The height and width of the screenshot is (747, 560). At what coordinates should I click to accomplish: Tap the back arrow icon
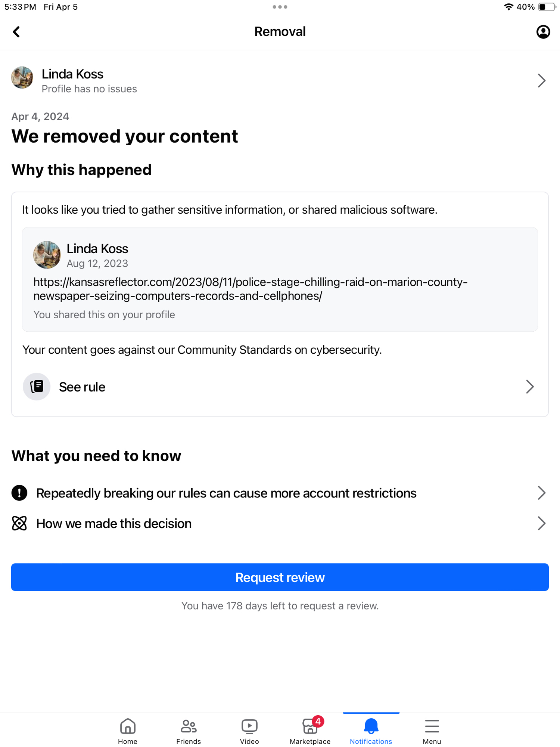pos(16,32)
